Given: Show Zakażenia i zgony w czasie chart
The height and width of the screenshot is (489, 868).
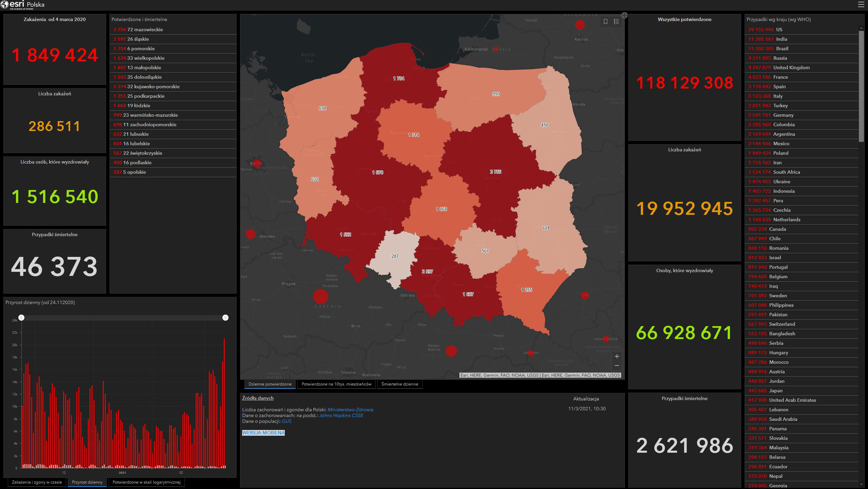Looking at the screenshot, I should [37, 482].
